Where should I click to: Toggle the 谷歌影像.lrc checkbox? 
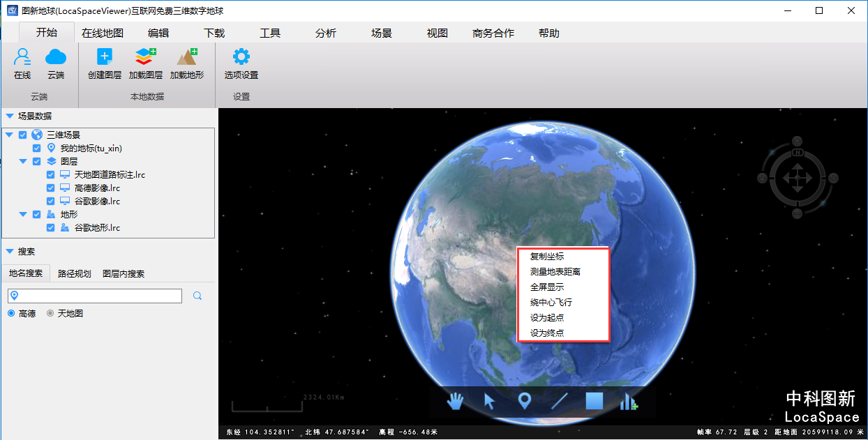51,201
